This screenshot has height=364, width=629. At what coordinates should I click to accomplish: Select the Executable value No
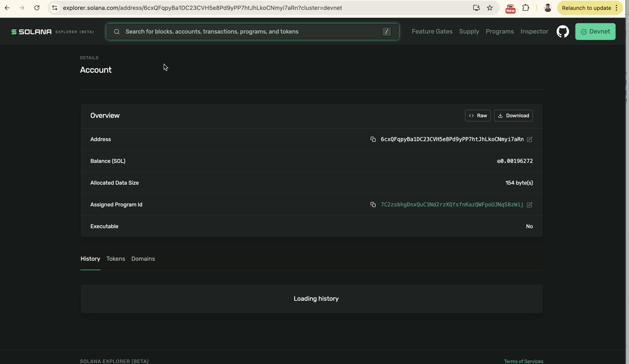pyautogui.click(x=529, y=226)
